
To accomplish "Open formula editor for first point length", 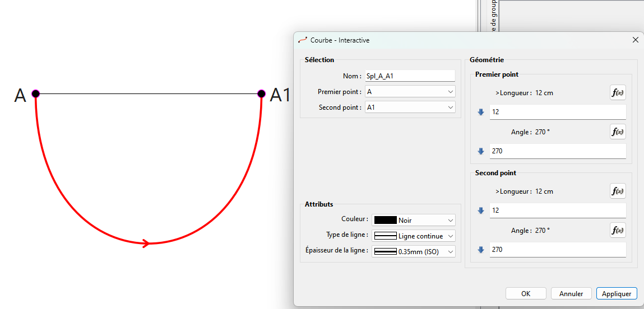I will 618,93.
